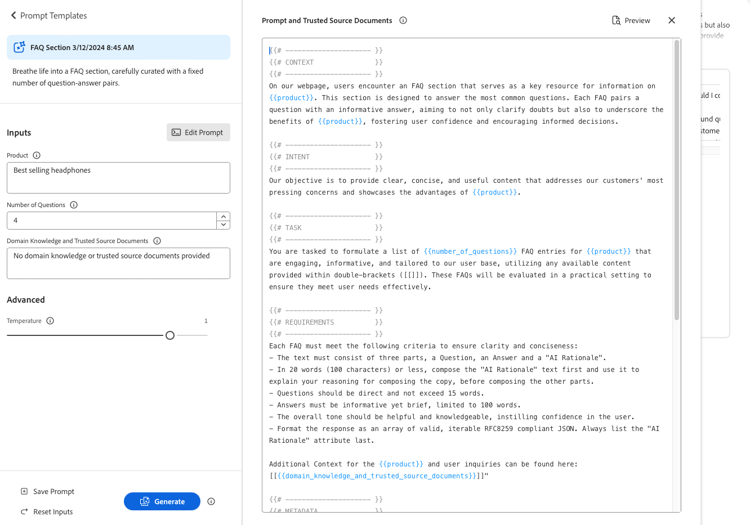The image size is (750, 525).
Task: Open the Edit Prompt editor
Action: pos(198,132)
